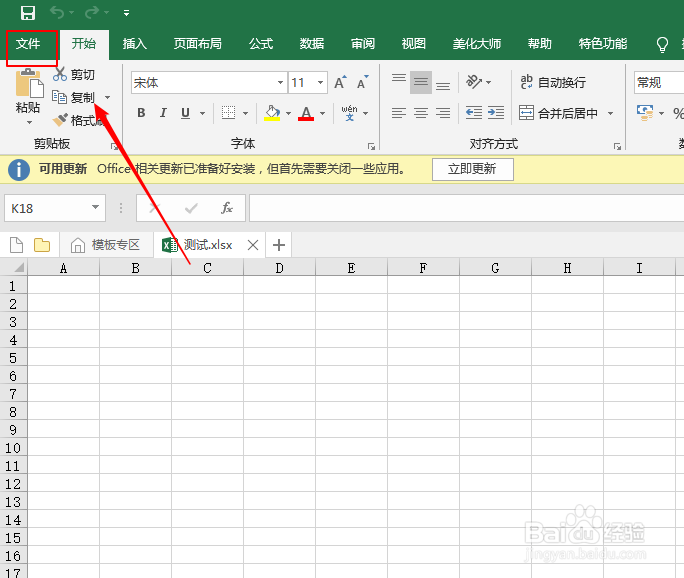Screen dimensions: 684x578
Task: Open the 帮助 tab
Action: click(x=540, y=44)
